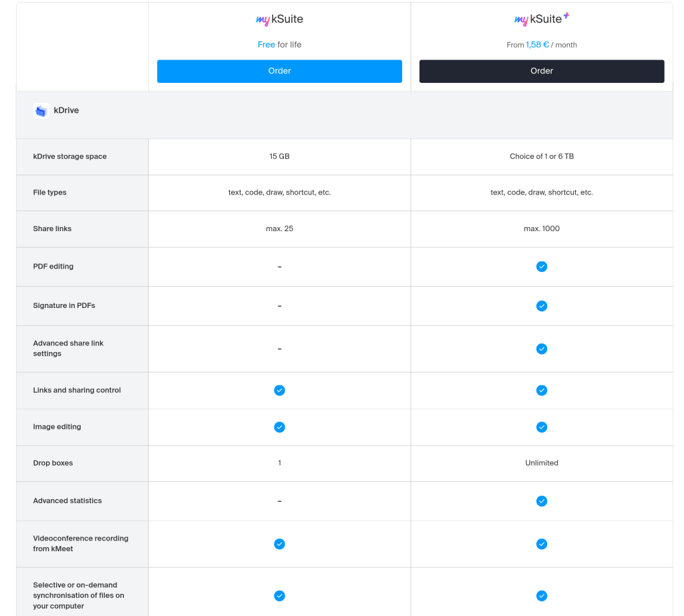Click 'Choice of 1 or 6 TB' cell
The image size is (684, 616).
click(x=541, y=156)
